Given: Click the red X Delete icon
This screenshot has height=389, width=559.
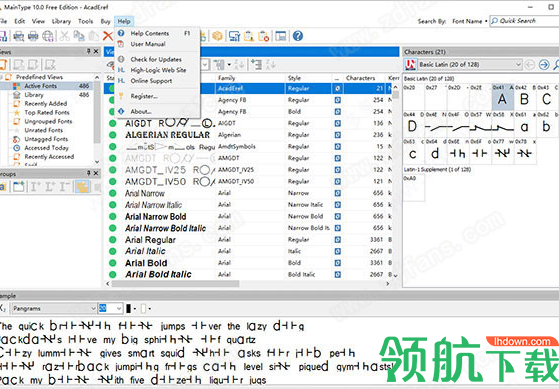Looking at the screenshot, I should click(108, 36).
